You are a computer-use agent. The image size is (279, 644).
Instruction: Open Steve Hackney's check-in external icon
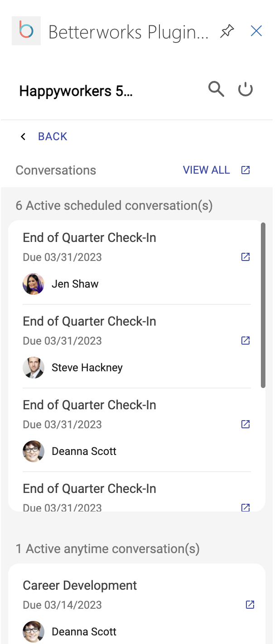pyautogui.click(x=245, y=341)
